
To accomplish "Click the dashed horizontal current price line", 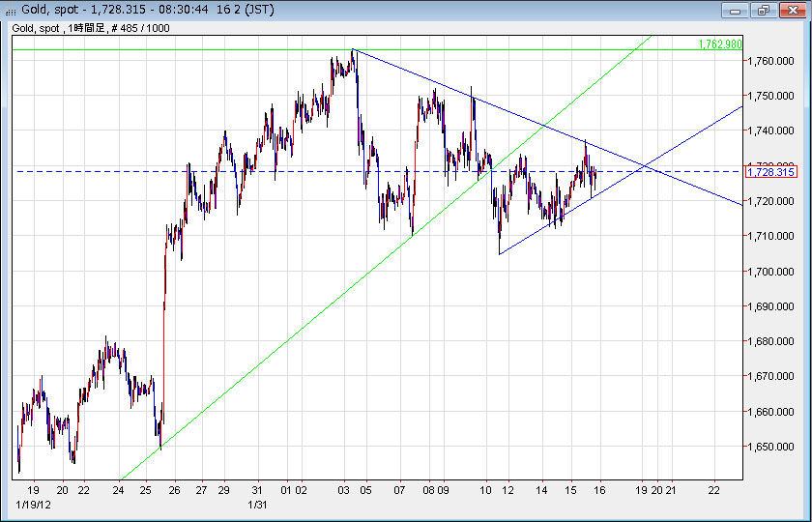I will pos(97,171).
